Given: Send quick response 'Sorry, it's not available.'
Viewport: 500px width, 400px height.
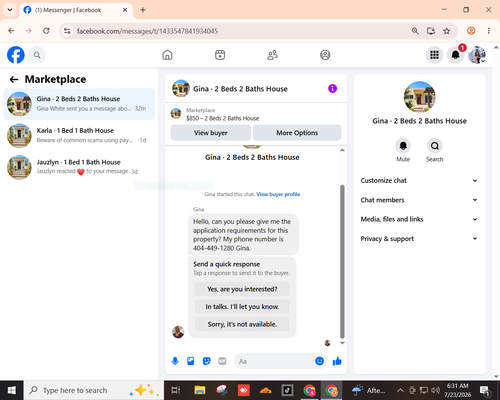Looking at the screenshot, I should point(242,324).
